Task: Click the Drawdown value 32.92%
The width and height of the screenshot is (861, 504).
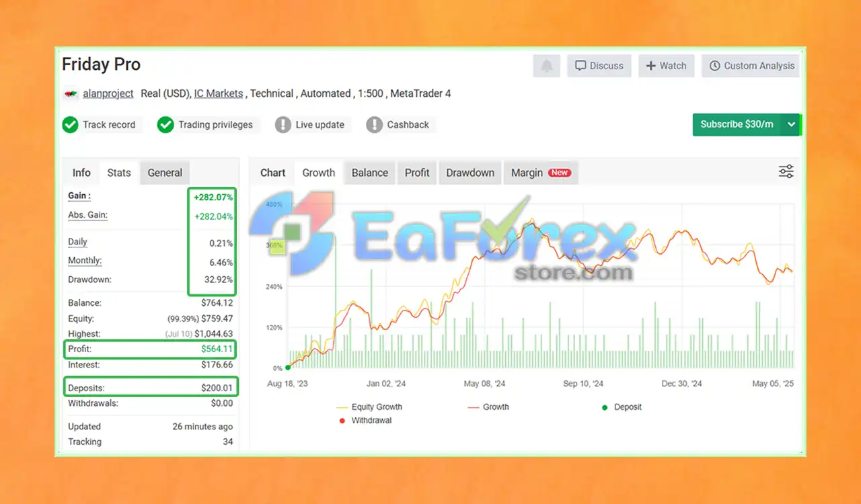Action: (x=218, y=280)
